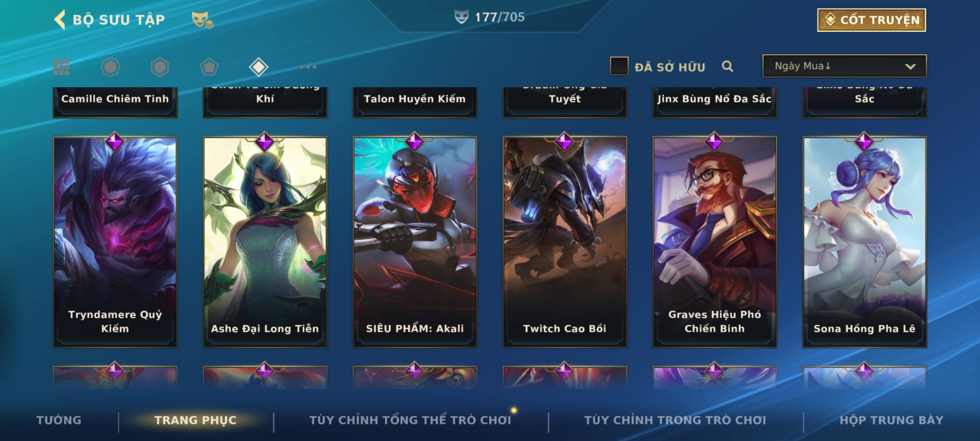Click the search magnifier icon

[727, 66]
